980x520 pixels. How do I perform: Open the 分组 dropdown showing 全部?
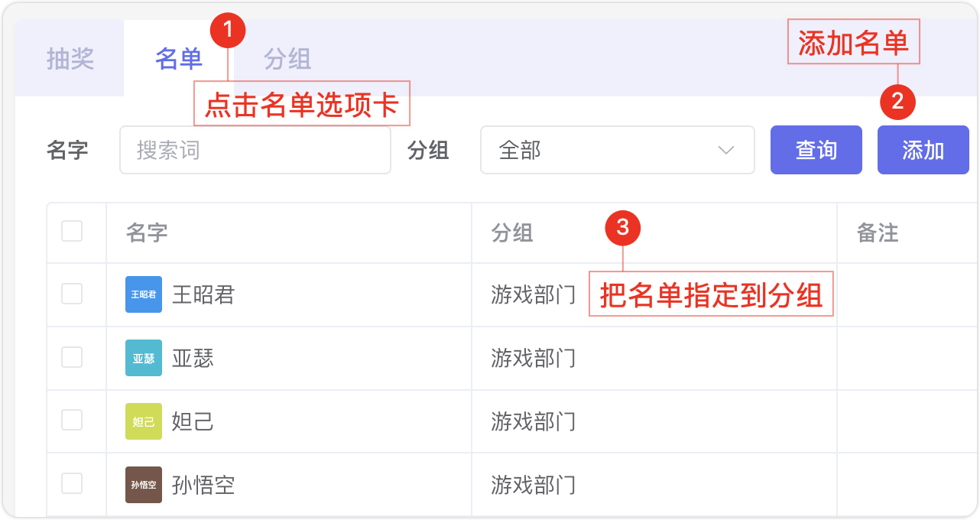pos(618,150)
